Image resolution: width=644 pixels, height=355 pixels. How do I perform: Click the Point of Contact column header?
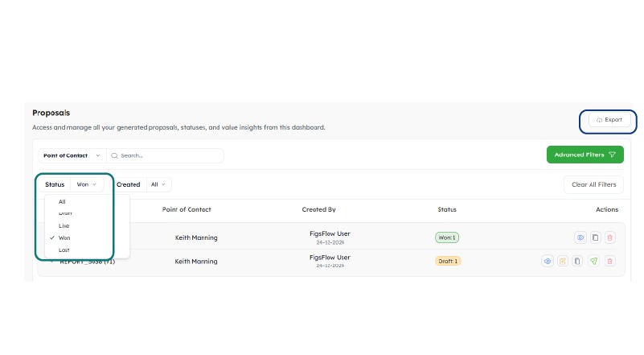(187, 209)
